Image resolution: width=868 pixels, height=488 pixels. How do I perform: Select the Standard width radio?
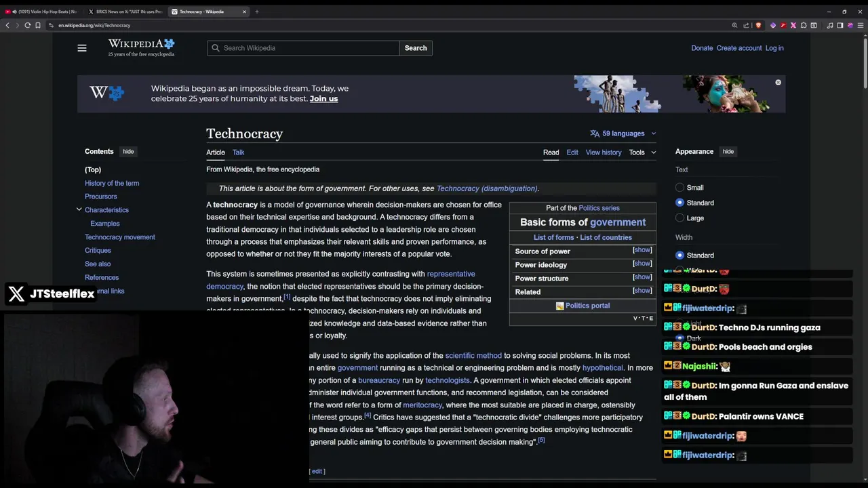pyautogui.click(x=679, y=256)
